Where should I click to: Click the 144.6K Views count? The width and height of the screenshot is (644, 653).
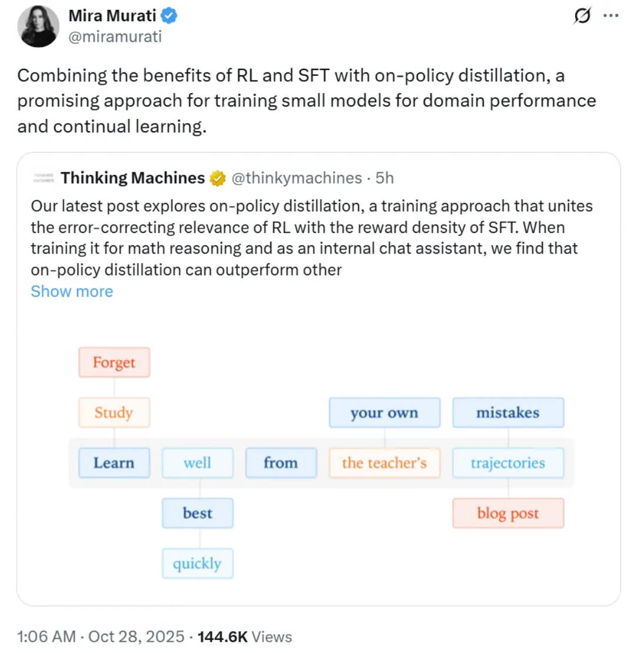pyautogui.click(x=245, y=637)
